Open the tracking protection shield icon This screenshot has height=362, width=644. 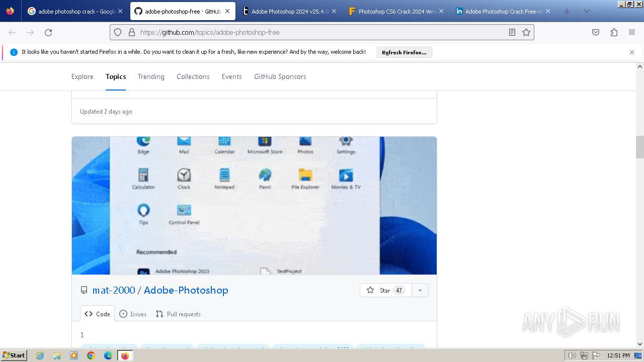tap(118, 32)
